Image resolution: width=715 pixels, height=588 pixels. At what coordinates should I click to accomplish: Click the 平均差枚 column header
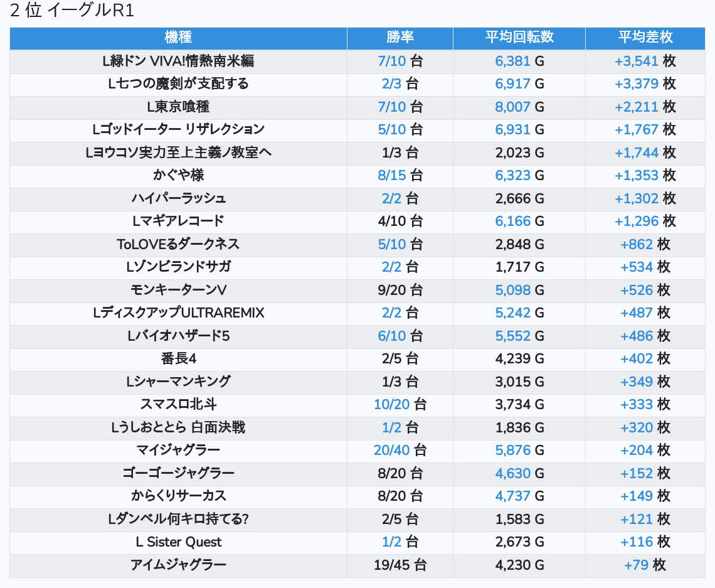tap(645, 38)
